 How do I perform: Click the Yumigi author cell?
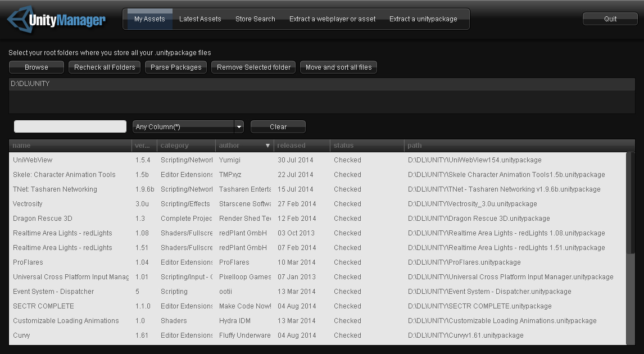(230, 160)
